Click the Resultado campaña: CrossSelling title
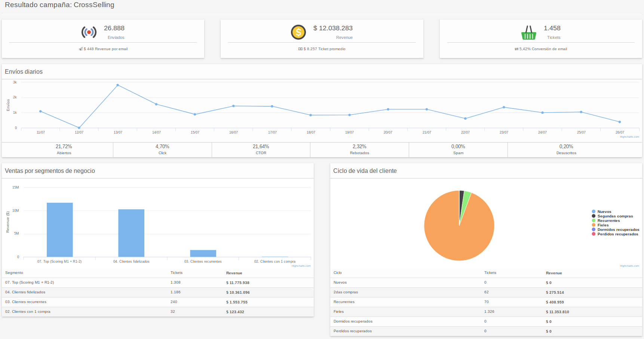Screen dimensions: 644x339 59,5
